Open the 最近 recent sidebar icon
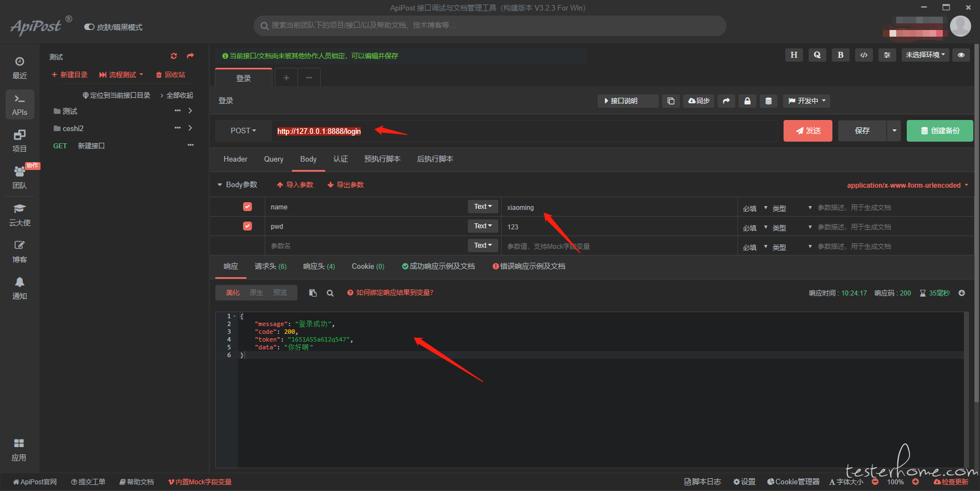The image size is (980, 491). tap(19, 68)
